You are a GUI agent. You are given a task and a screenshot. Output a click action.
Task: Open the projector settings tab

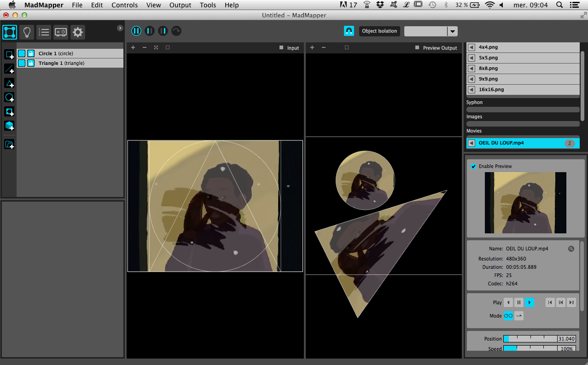61,32
